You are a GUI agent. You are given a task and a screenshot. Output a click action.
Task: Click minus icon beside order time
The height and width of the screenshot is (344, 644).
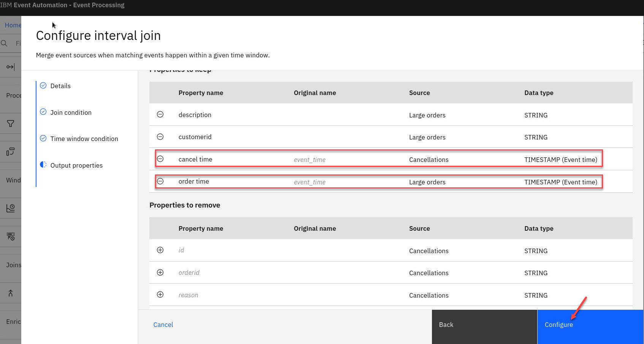(160, 181)
